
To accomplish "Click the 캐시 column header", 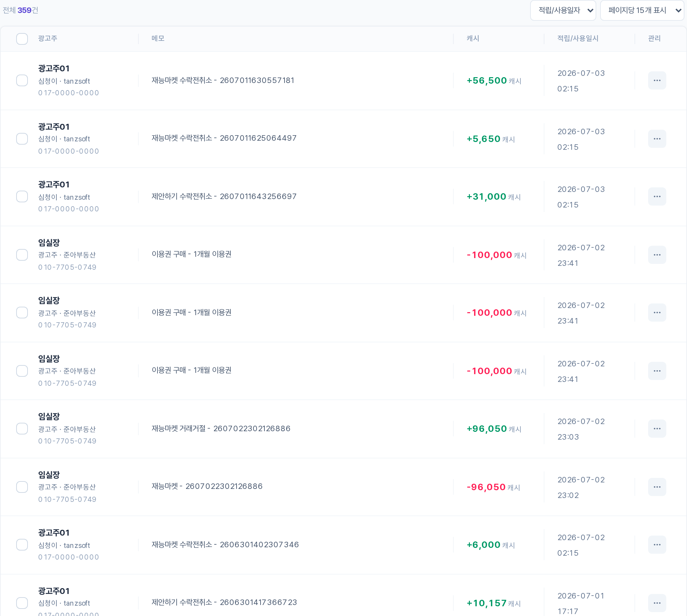I will (x=472, y=38).
